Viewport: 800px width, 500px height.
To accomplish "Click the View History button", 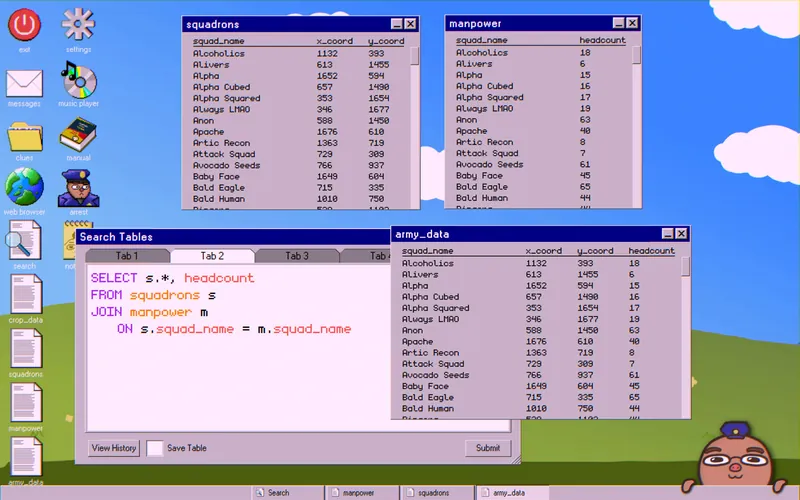I will [x=114, y=448].
